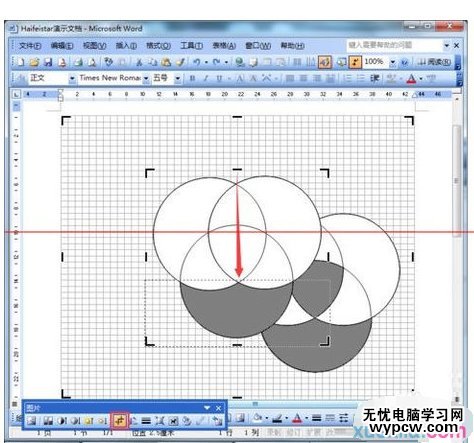Open the 编辑(E) menu
The height and width of the screenshot is (443, 474).
[62, 46]
